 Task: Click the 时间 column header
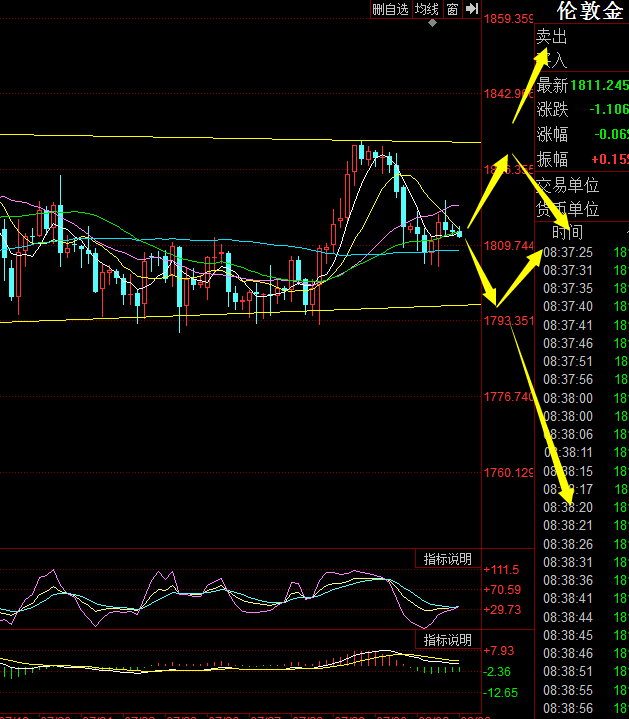pos(568,232)
